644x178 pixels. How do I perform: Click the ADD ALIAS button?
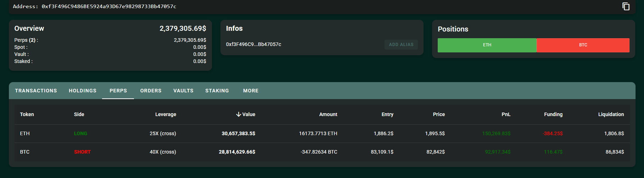(x=401, y=45)
